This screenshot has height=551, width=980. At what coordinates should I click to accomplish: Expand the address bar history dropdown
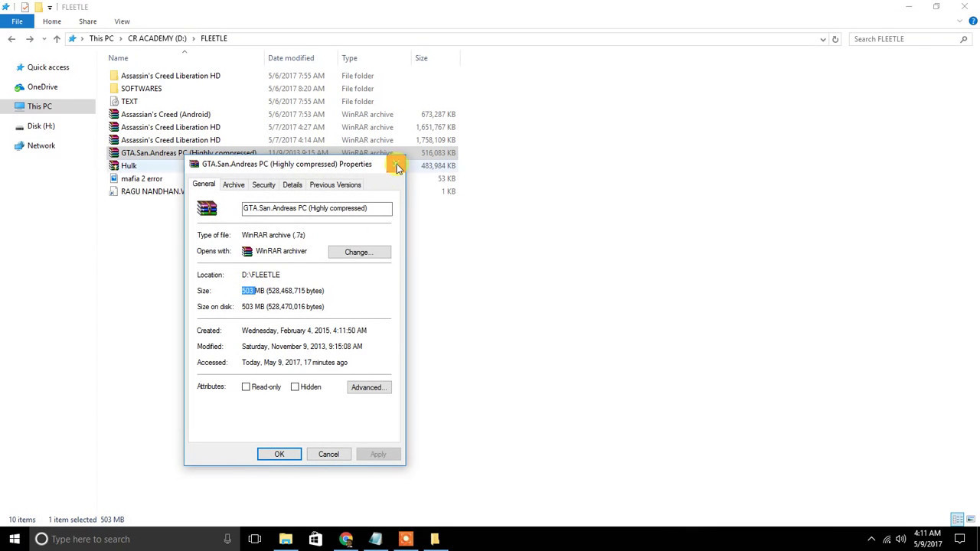click(823, 39)
